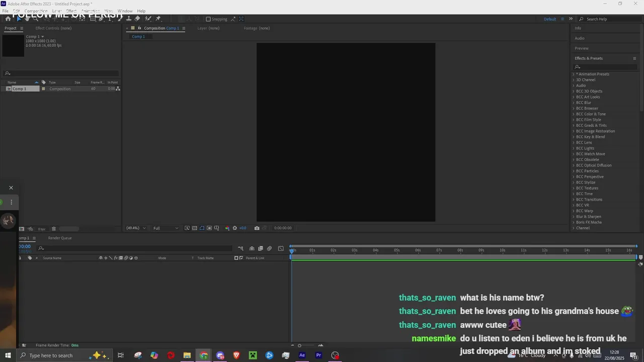Open the Composition panel menu icon
This screenshot has width=644, height=362.
184,28
